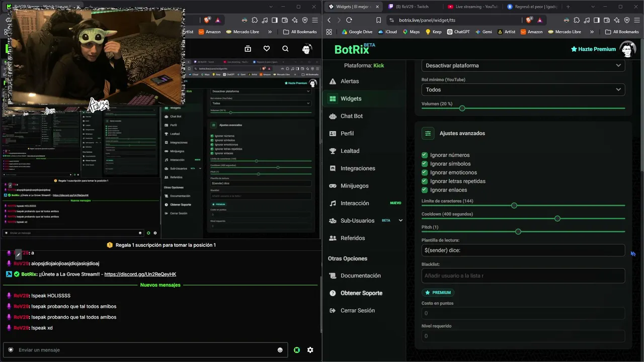
Task: Open the Desactivar plataforma dropdown
Action: (523, 65)
